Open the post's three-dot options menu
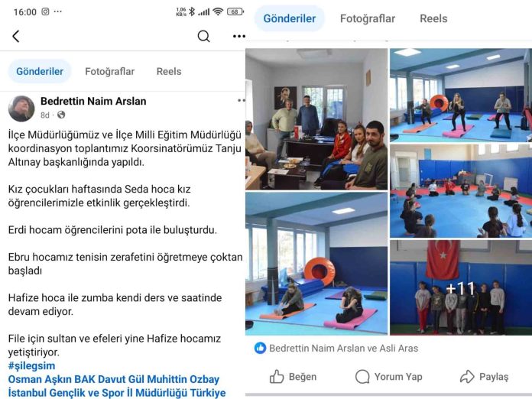The image size is (532, 399). (242, 100)
